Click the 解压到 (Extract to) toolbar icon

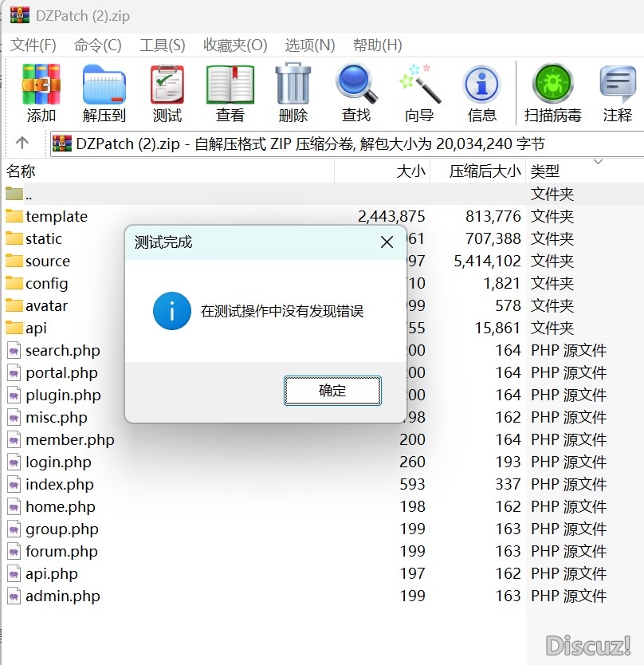(x=104, y=84)
